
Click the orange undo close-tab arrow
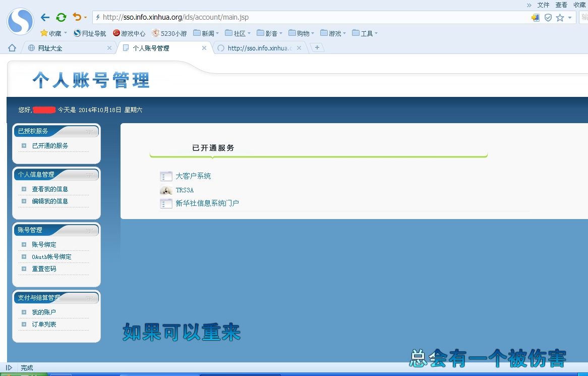click(77, 17)
